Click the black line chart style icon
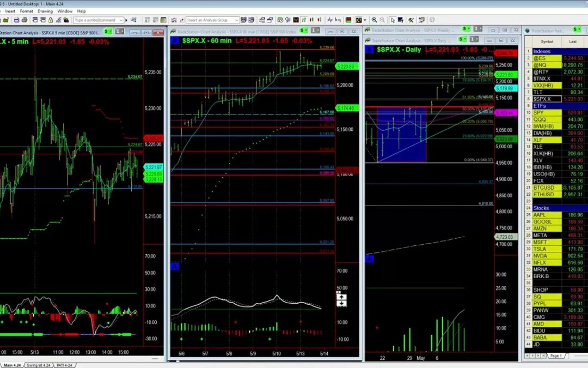The width and height of the screenshot is (588, 368). pos(296,20)
